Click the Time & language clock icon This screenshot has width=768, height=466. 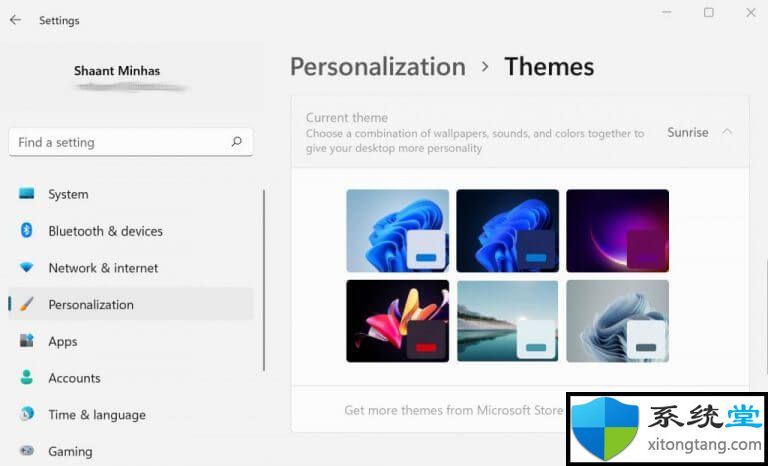(26, 414)
